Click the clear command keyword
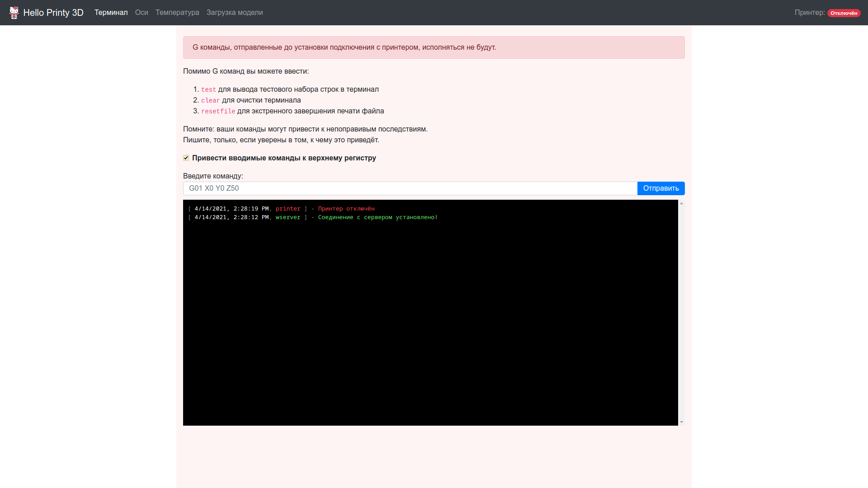Image resolution: width=868 pixels, height=488 pixels. pyautogui.click(x=210, y=100)
